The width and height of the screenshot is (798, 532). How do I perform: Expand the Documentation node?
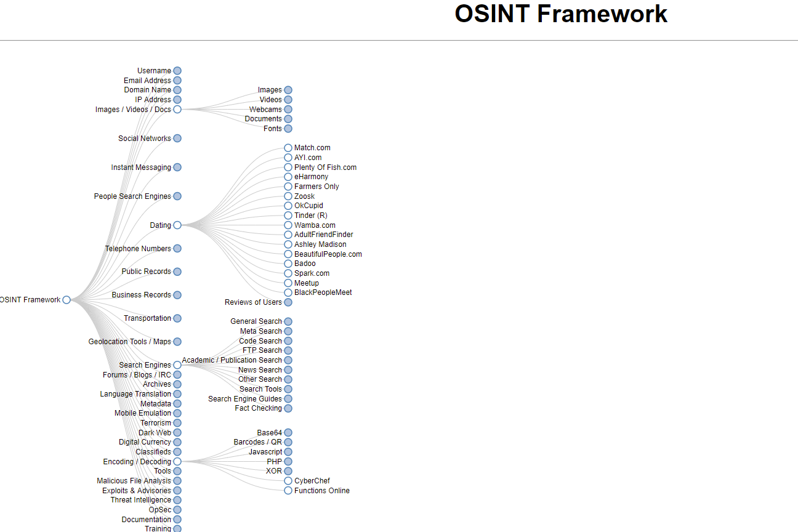coord(177,520)
